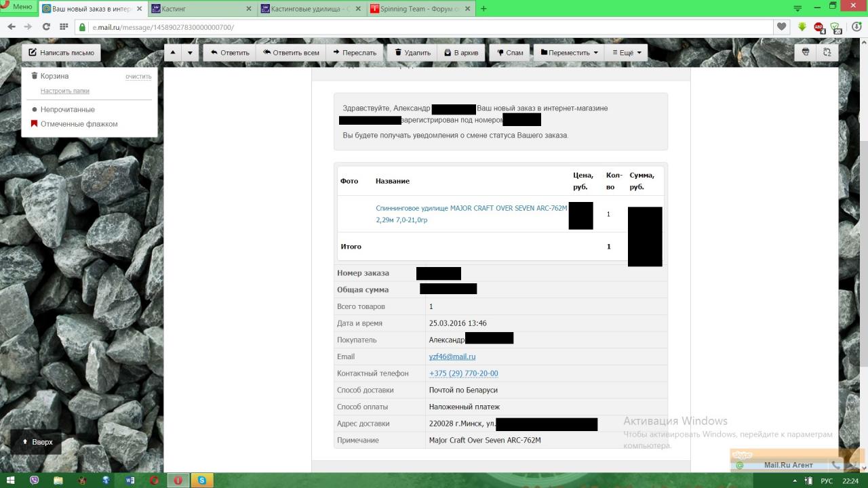Open Viber from the taskbar
This screenshot has width=868, height=488.
[x=35, y=480]
